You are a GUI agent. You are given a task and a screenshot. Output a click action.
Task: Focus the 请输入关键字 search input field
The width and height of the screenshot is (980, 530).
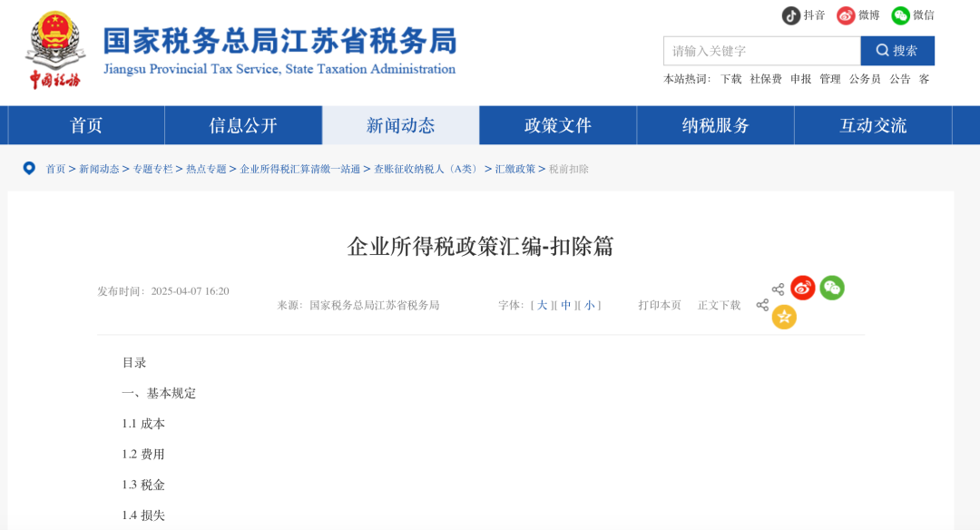761,51
